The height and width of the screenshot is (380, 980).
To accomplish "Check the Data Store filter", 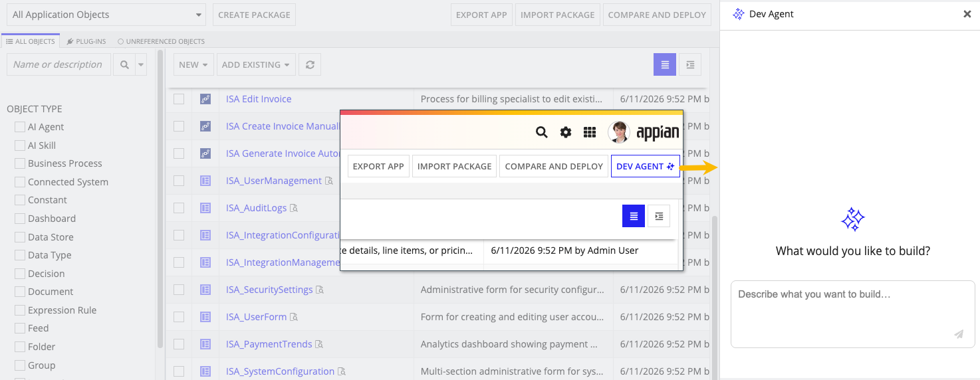I will [20, 237].
